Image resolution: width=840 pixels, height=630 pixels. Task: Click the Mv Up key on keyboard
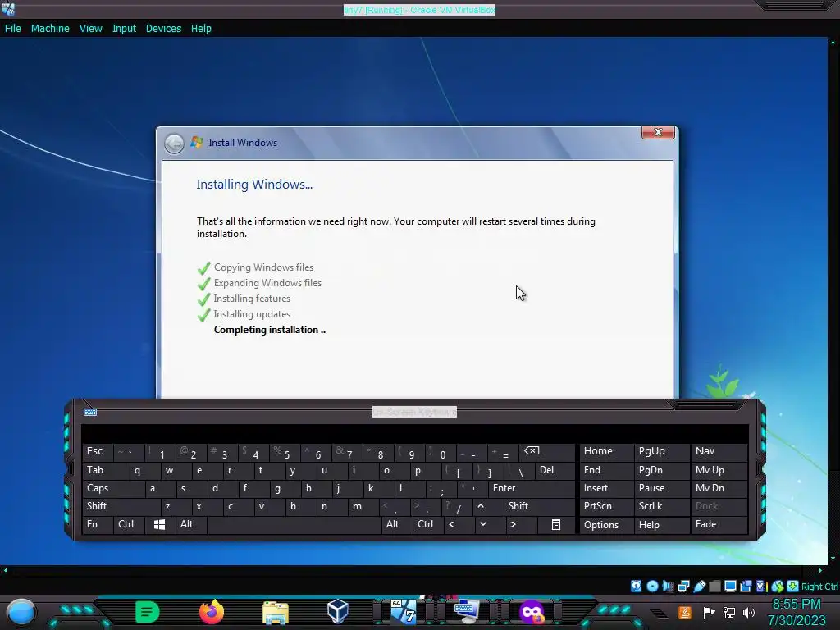(719, 470)
